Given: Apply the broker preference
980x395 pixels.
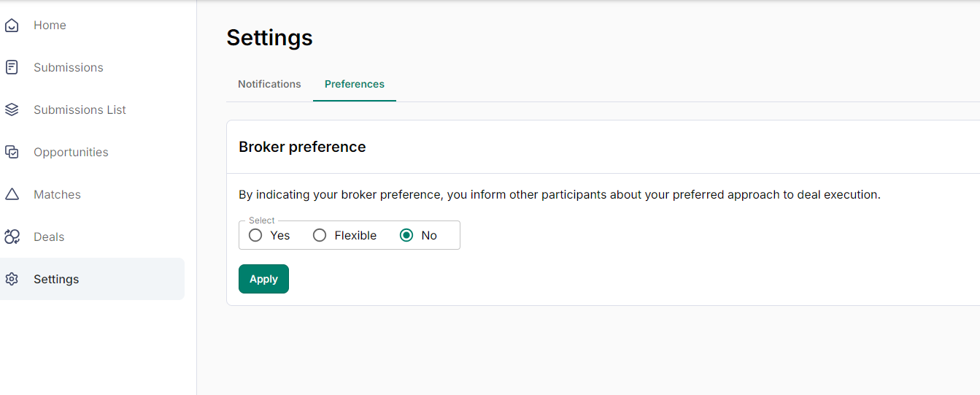Looking at the screenshot, I should pyautogui.click(x=263, y=279).
